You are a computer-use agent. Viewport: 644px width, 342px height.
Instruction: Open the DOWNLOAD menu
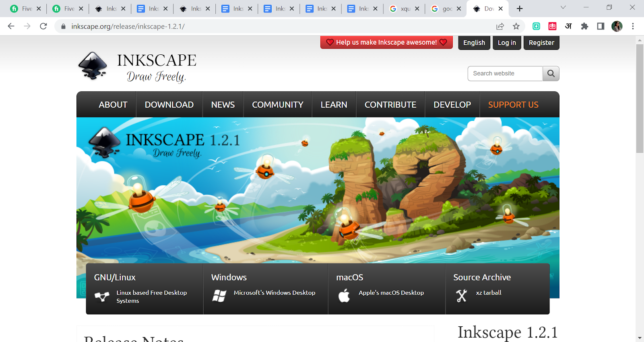coord(169,105)
